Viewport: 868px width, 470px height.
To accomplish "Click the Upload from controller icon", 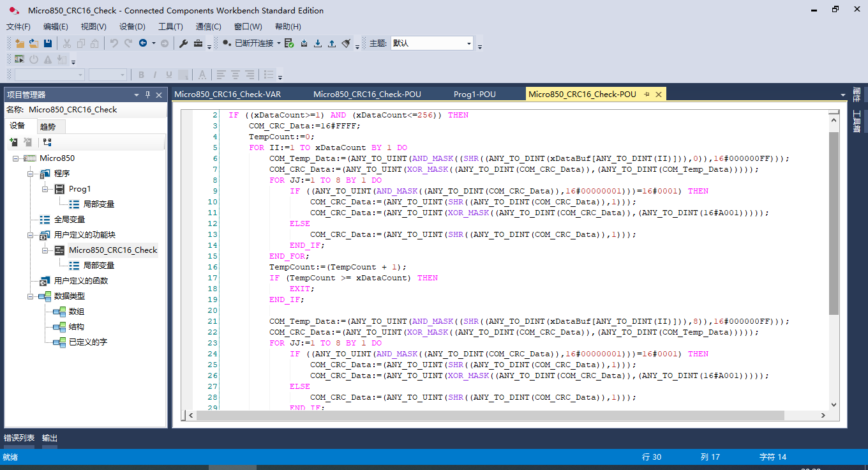I will (x=332, y=43).
